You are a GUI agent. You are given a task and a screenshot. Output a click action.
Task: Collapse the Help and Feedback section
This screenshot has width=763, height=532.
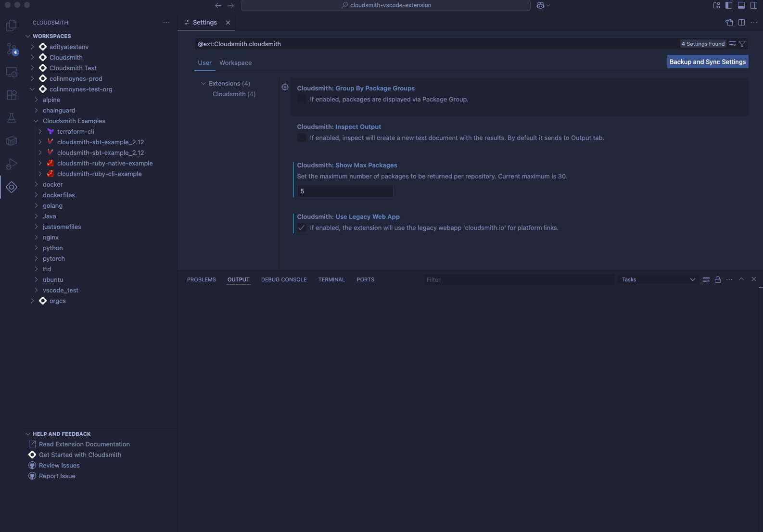pos(28,434)
